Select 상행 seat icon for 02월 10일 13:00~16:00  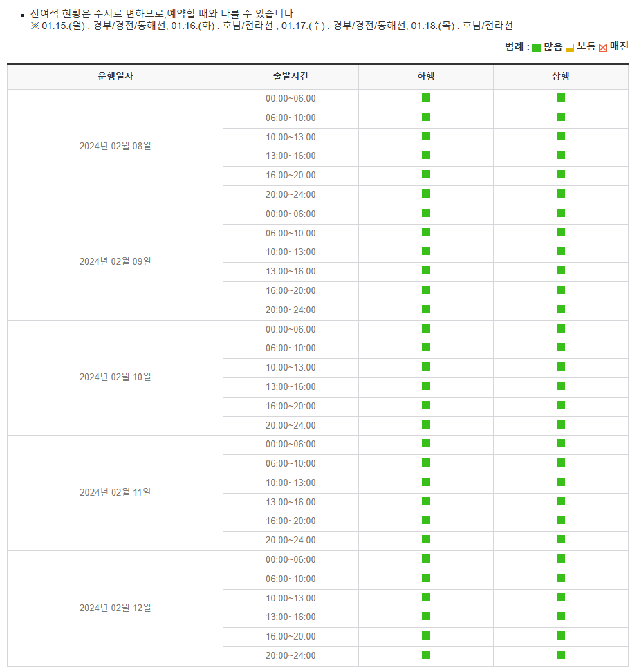click(x=561, y=386)
